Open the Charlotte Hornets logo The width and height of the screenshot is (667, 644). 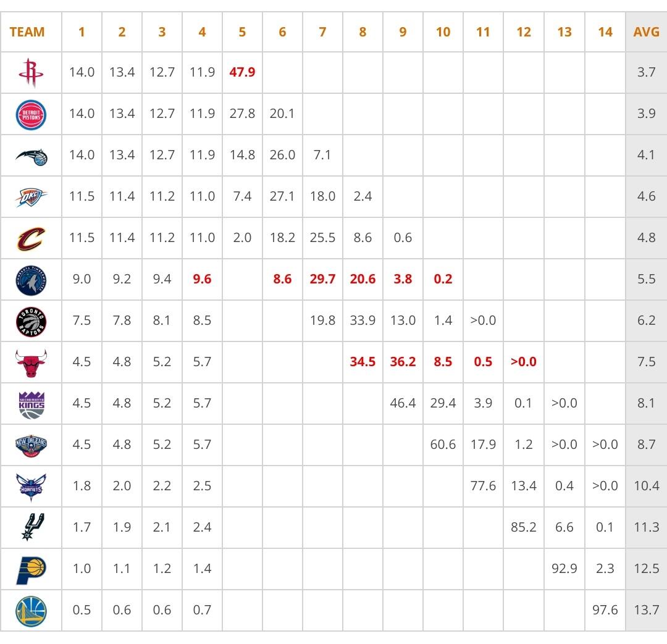(31, 487)
